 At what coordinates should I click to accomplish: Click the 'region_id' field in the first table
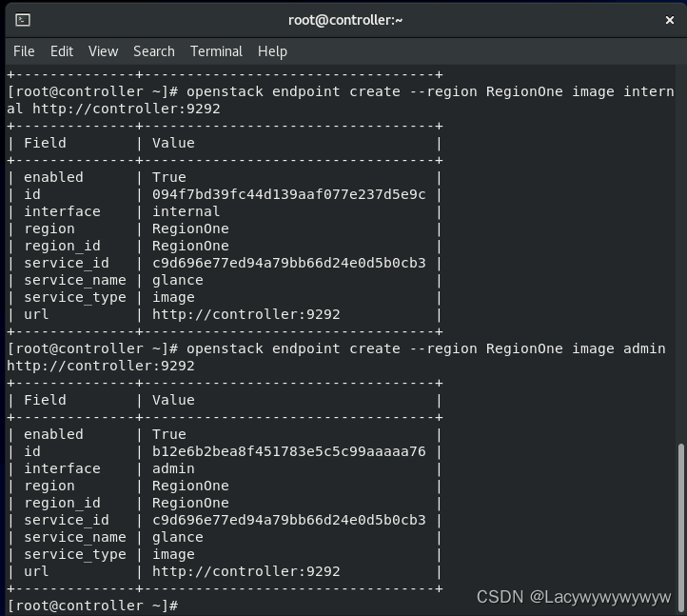pyautogui.click(x=62, y=246)
